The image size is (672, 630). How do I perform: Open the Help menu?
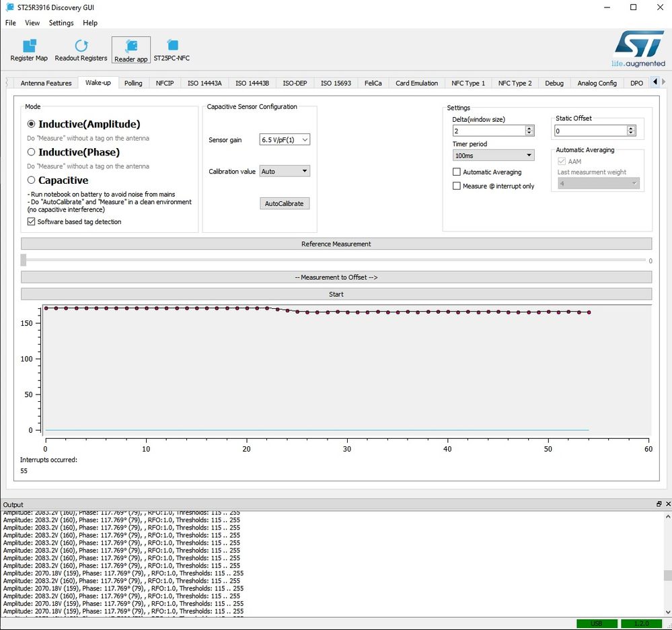pyautogui.click(x=90, y=23)
